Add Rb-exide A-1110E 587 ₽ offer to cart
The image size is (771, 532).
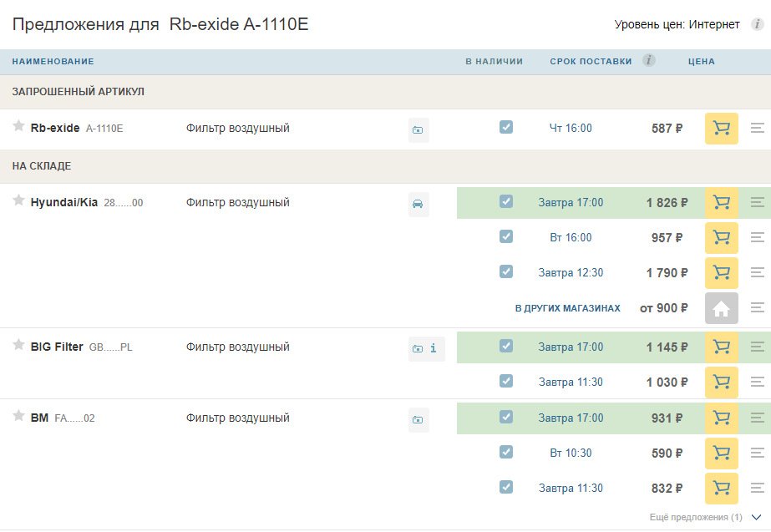point(722,129)
